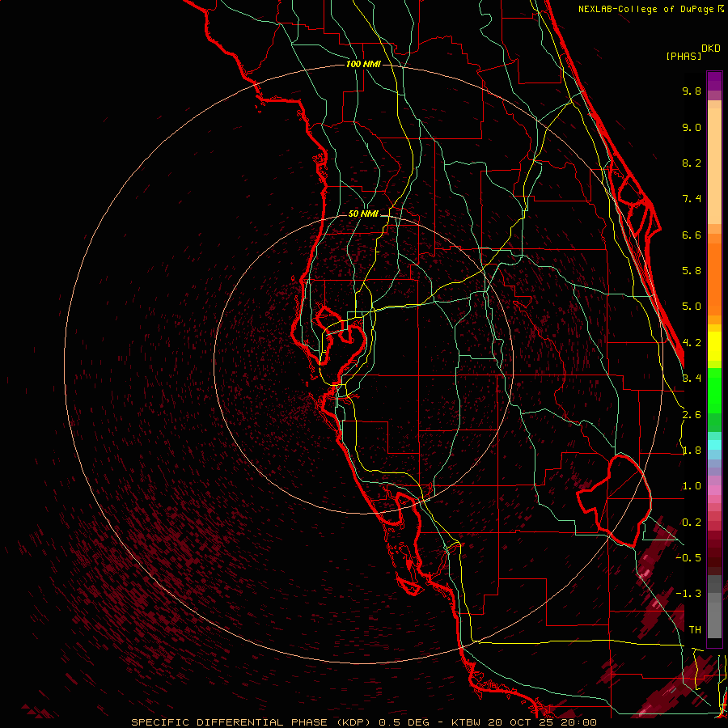The image size is (728, 728).
Task: Click the 5.0 legend value
Action: pos(692,307)
